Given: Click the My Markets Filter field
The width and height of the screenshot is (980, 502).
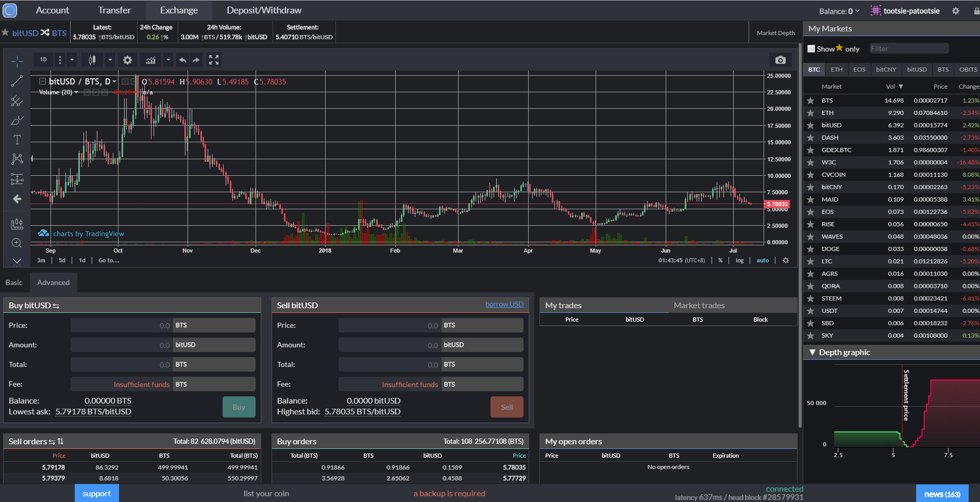Looking at the screenshot, I should click(x=909, y=48).
